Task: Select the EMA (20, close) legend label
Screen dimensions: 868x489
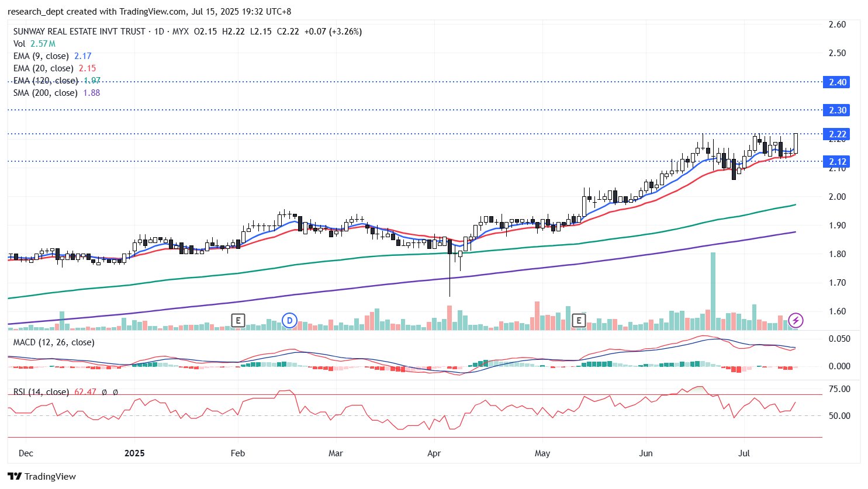Action: pos(43,68)
